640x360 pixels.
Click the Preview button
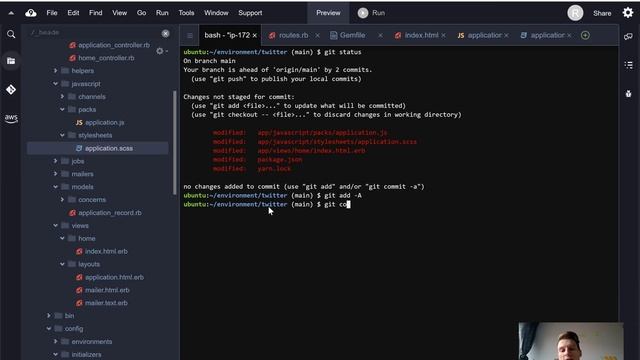pyautogui.click(x=328, y=13)
